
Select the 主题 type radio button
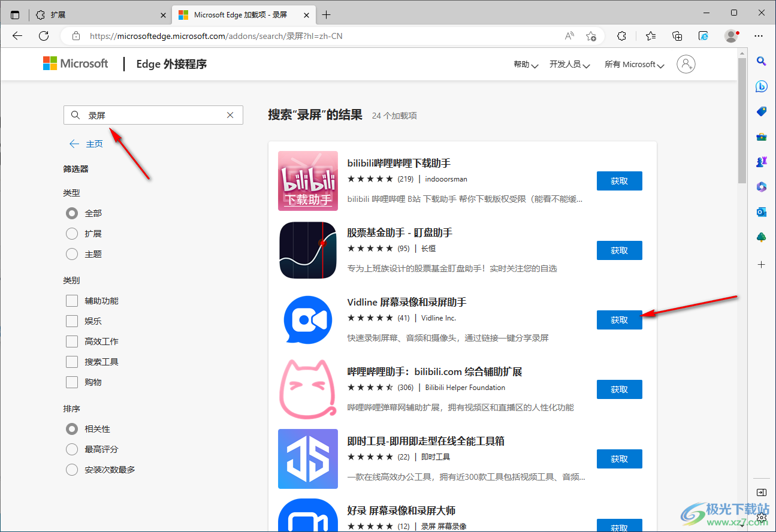click(x=72, y=254)
